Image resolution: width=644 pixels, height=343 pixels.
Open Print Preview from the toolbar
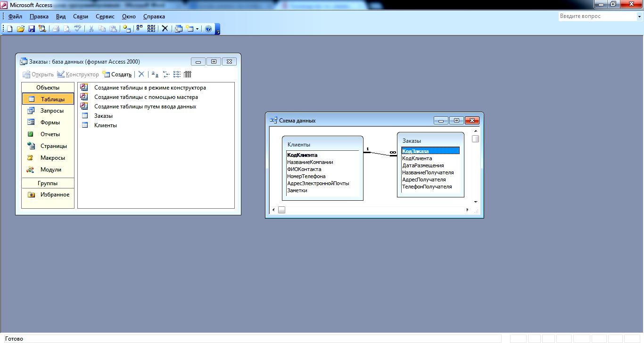66,29
